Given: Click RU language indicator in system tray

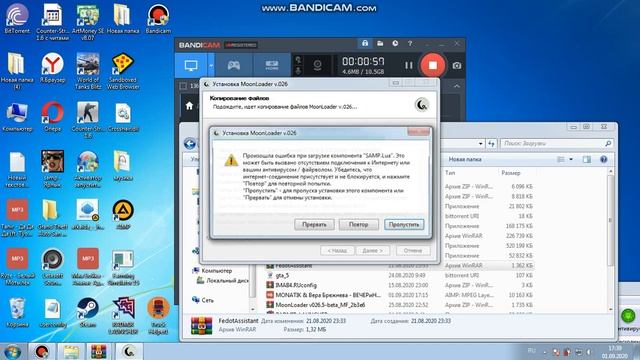Looking at the screenshot, I should (x=531, y=351).
